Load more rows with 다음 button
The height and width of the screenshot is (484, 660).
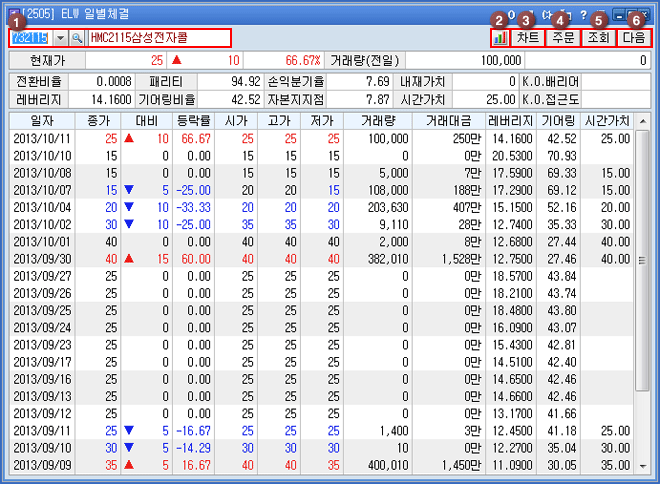tap(635, 38)
